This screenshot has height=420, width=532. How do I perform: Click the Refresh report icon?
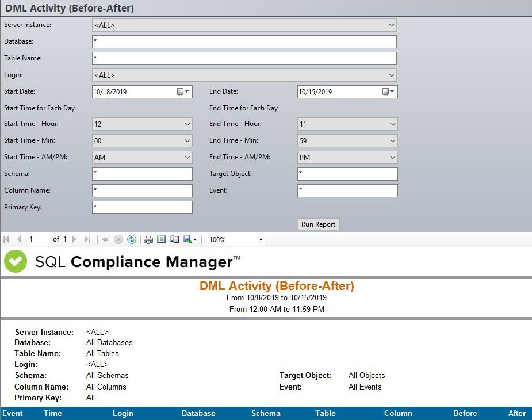[x=132, y=239]
